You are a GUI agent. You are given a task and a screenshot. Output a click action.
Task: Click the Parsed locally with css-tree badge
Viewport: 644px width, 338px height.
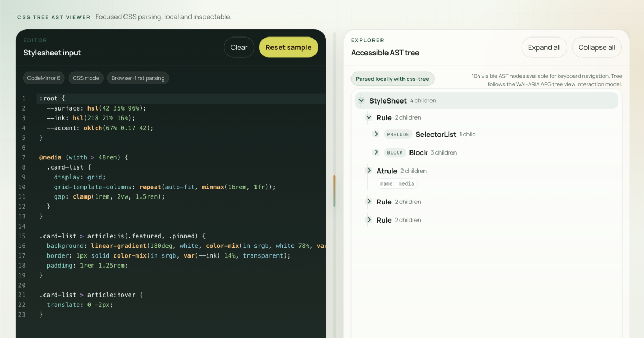coord(392,79)
